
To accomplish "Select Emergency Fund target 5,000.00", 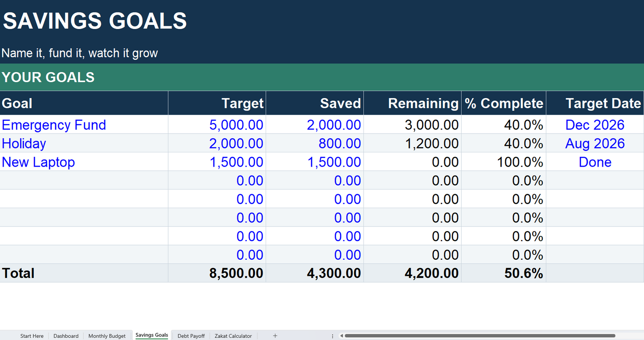I will click(x=217, y=125).
